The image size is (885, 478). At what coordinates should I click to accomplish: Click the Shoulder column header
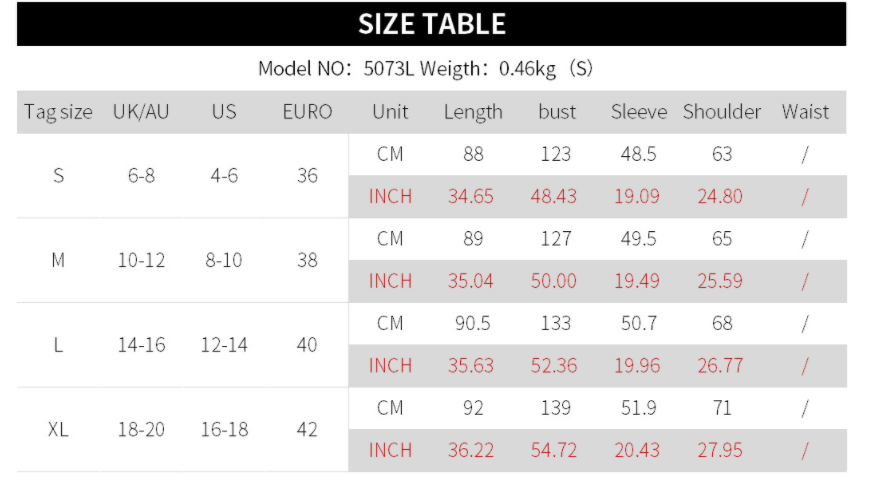[x=721, y=112]
